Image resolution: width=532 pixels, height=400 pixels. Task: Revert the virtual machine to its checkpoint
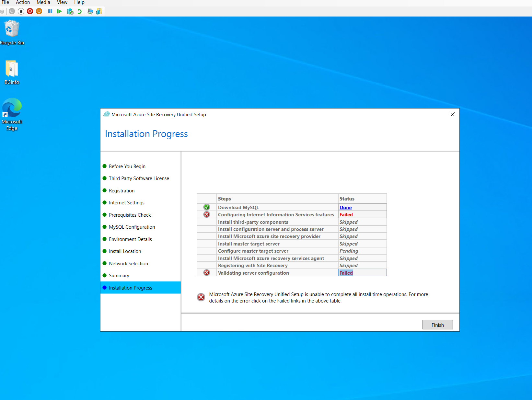pyautogui.click(x=79, y=11)
